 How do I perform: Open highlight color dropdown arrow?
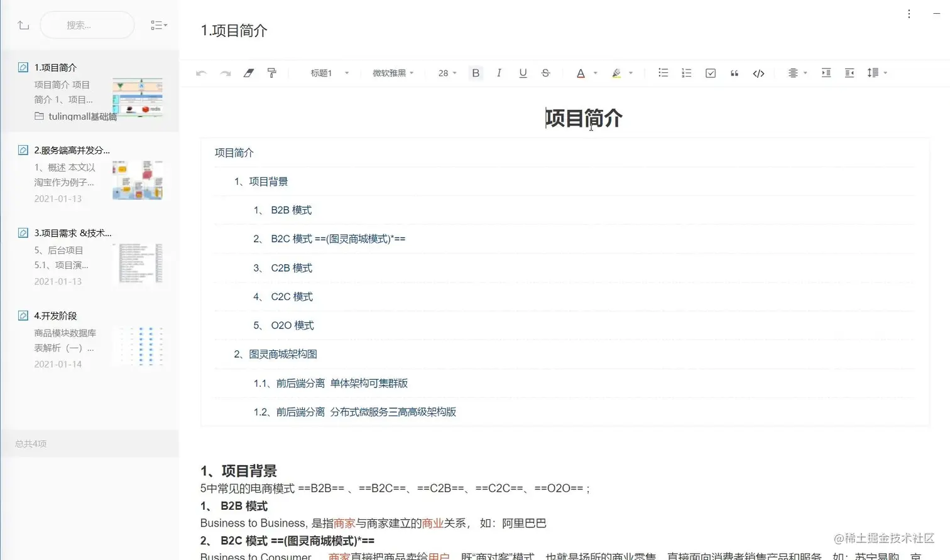point(631,73)
